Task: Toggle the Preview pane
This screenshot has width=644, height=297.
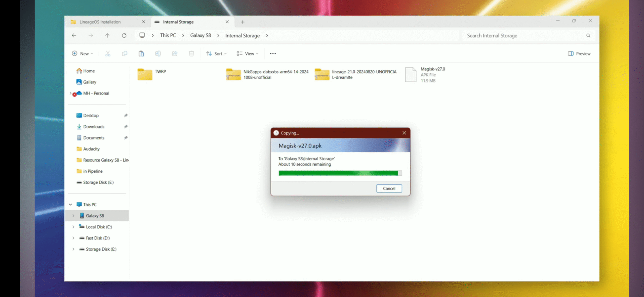Action: click(579, 54)
